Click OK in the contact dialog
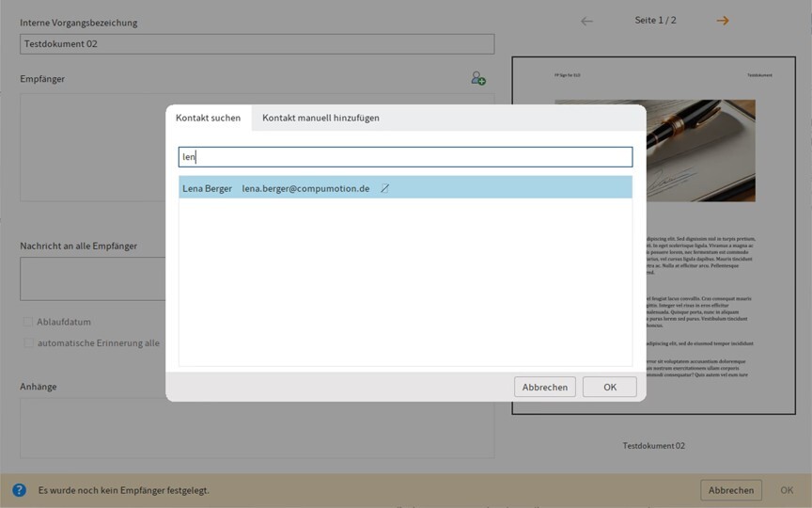This screenshot has width=812, height=508. pos(610,387)
